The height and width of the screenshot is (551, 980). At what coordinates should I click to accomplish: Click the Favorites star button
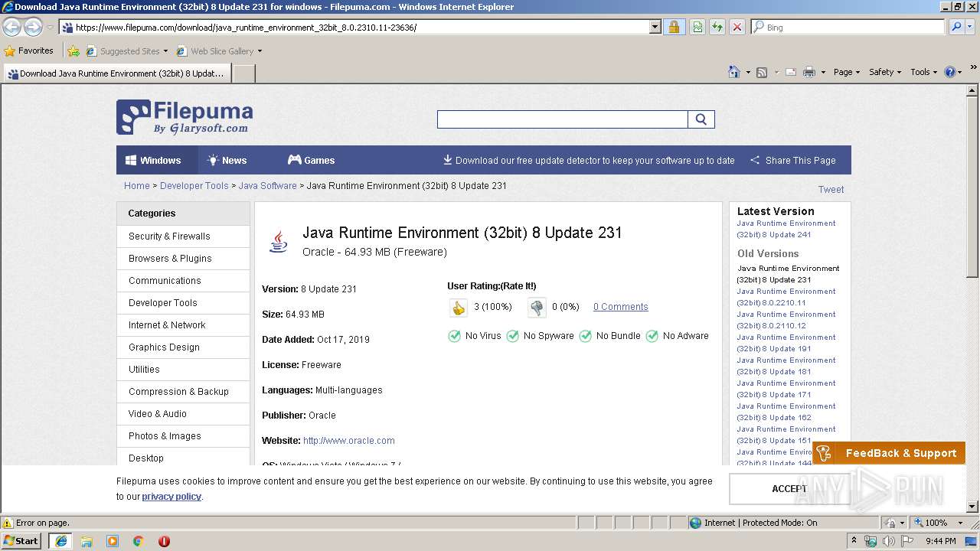point(28,51)
